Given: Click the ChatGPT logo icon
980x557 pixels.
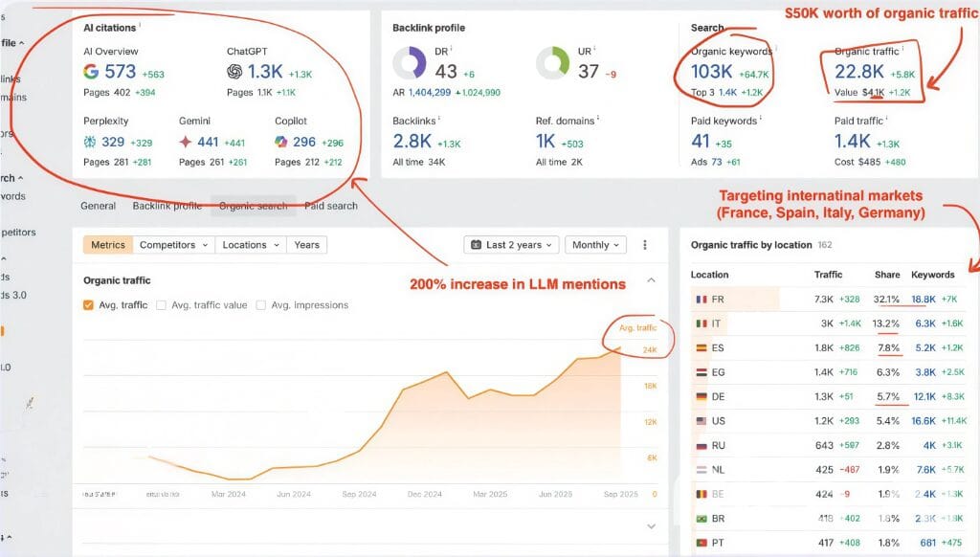Looking at the screenshot, I should click(234, 72).
